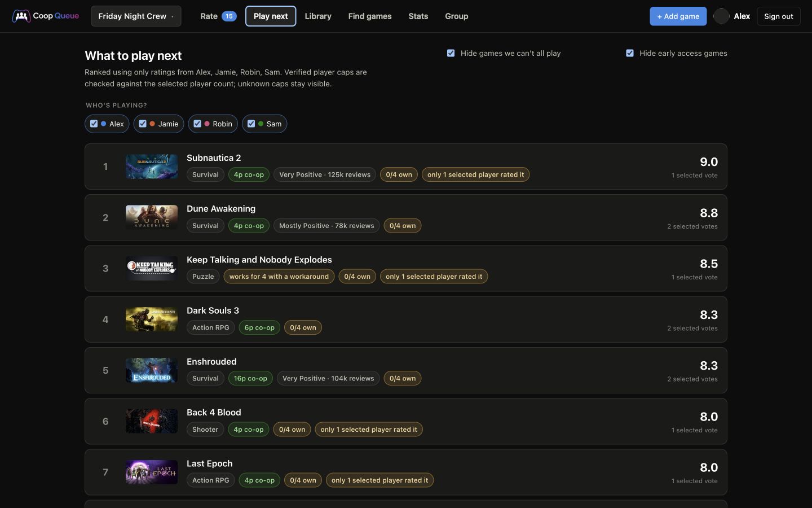Click the Coop Queue logo icon
Viewport: 812px width, 508px height.
pos(21,16)
